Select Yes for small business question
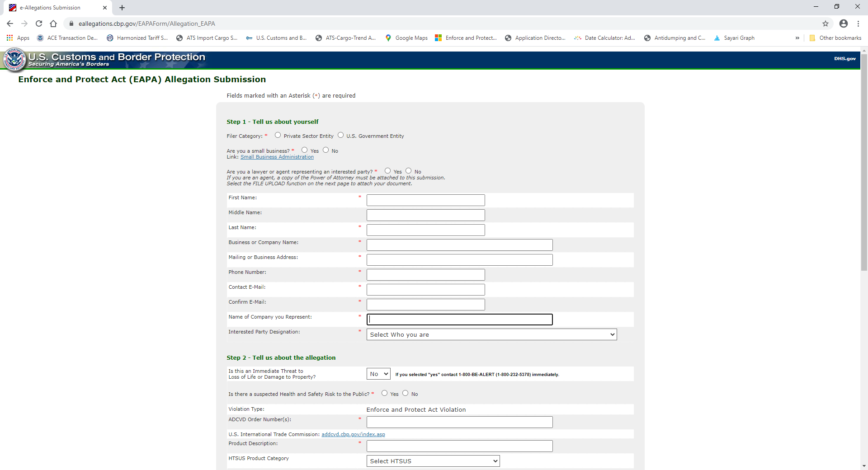868x470 pixels. coord(305,150)
